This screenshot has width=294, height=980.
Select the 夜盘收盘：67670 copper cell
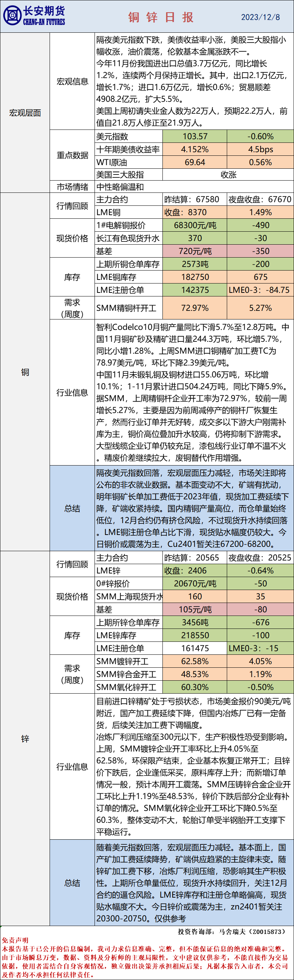pos(261,199)
